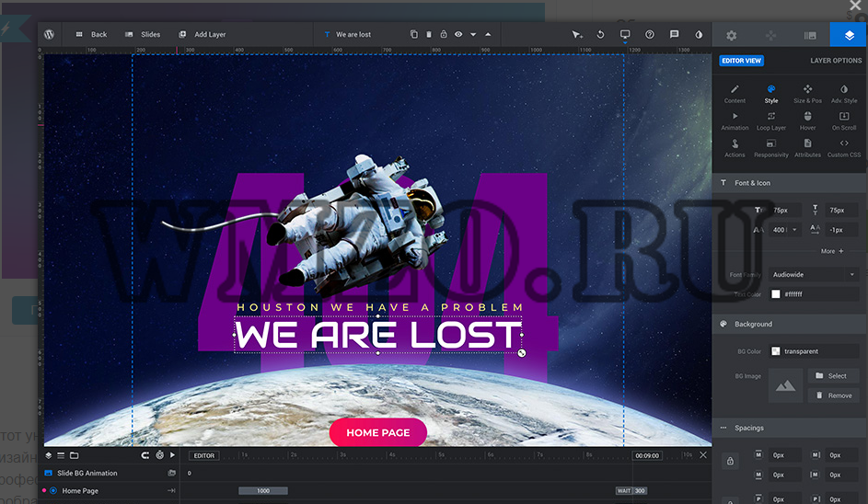868x504 pixels.
Task: Open the desktop device preview selector
Action: (625, 34)
